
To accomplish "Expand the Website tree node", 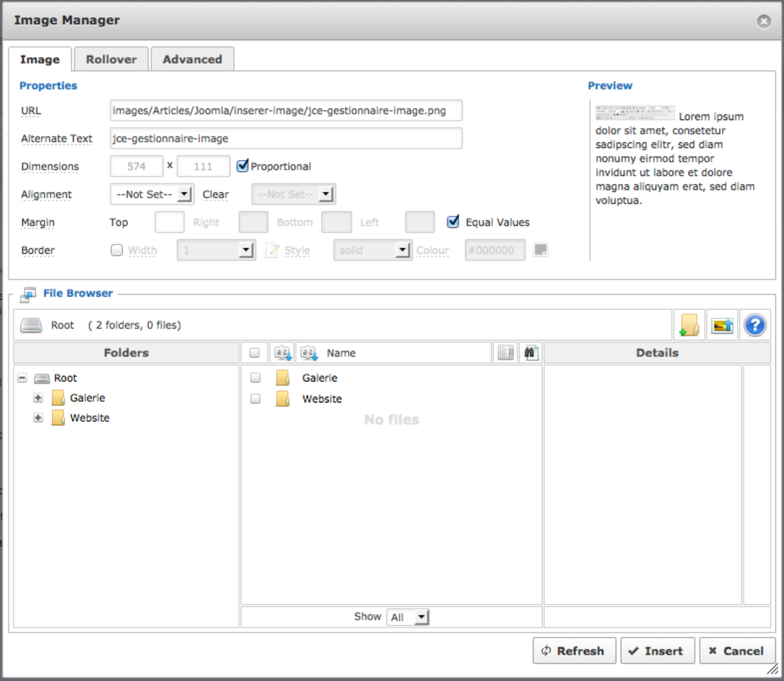I will (x=38, y=418).
